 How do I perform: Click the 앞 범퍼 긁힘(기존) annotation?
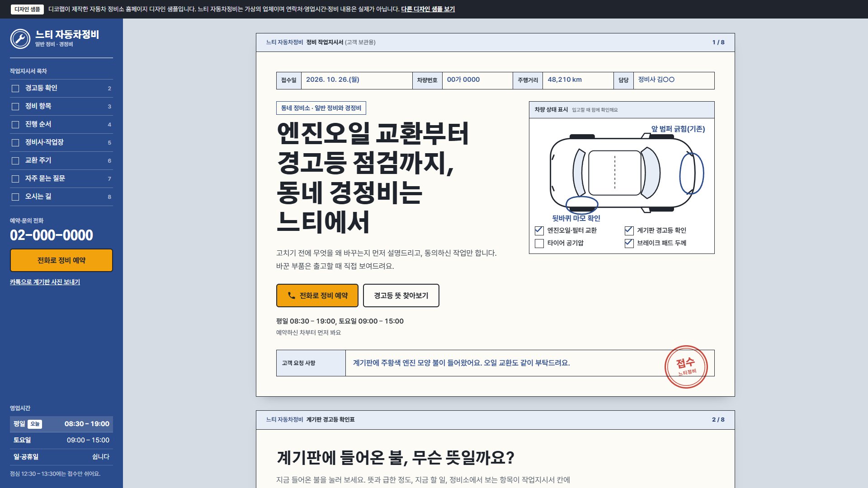[x=678, y=129]
